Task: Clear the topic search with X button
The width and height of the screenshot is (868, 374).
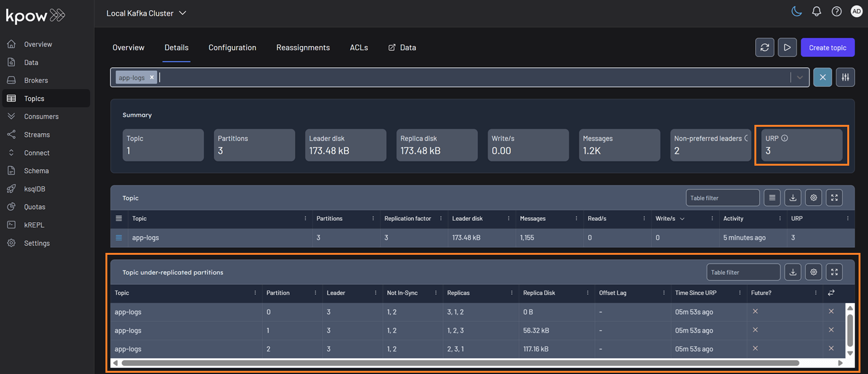Action: tap(823, 77)
